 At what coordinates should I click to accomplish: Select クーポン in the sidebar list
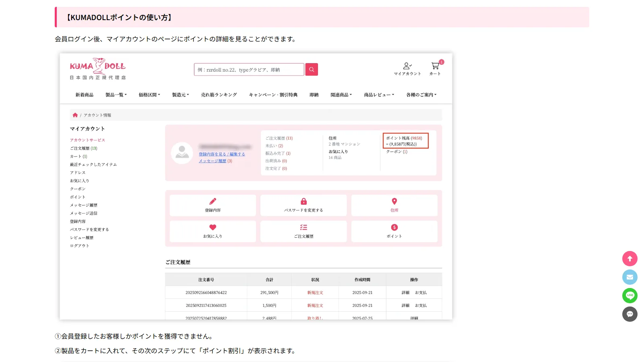[78, 189]
